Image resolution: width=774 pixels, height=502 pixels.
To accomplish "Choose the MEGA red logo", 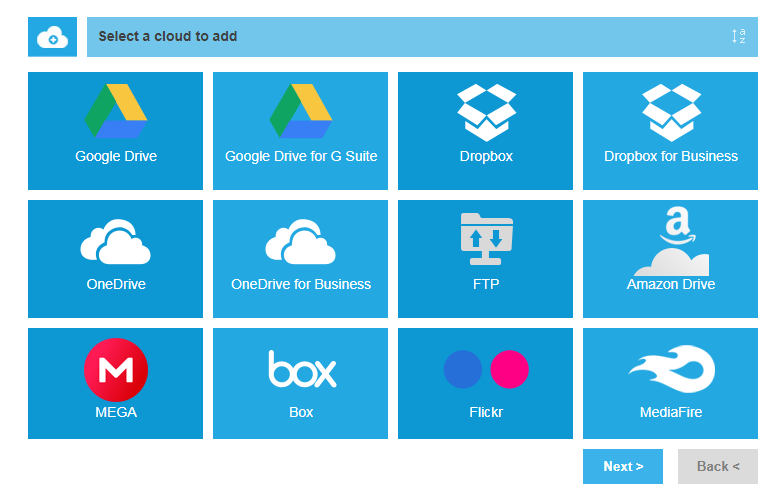I will (116, 369).
